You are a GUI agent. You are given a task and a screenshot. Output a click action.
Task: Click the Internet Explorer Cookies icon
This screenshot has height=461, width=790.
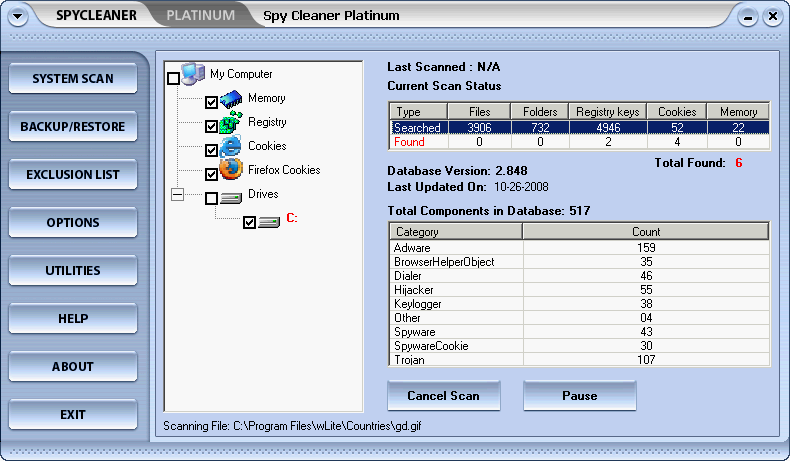coord(231,147)
